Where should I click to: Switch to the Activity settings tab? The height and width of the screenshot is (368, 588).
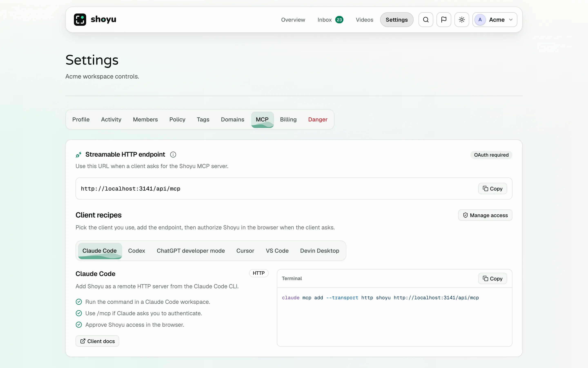coord(111,120)
